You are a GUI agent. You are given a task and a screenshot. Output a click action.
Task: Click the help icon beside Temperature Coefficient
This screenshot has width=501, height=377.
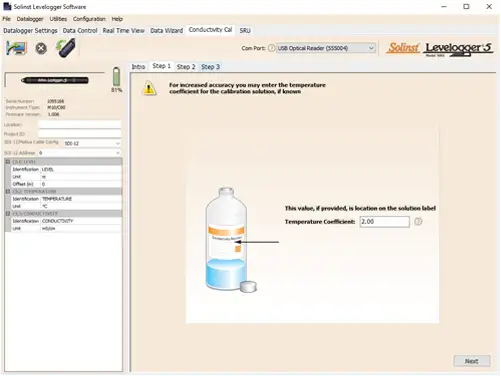coord(418,221)
